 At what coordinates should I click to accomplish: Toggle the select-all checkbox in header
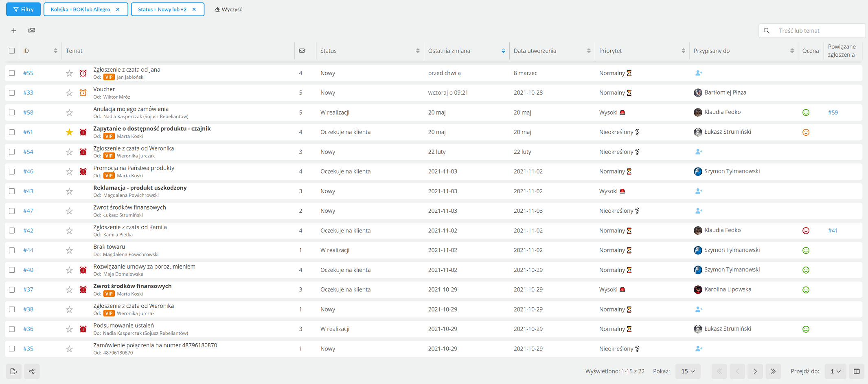click(x=12, y=51)
